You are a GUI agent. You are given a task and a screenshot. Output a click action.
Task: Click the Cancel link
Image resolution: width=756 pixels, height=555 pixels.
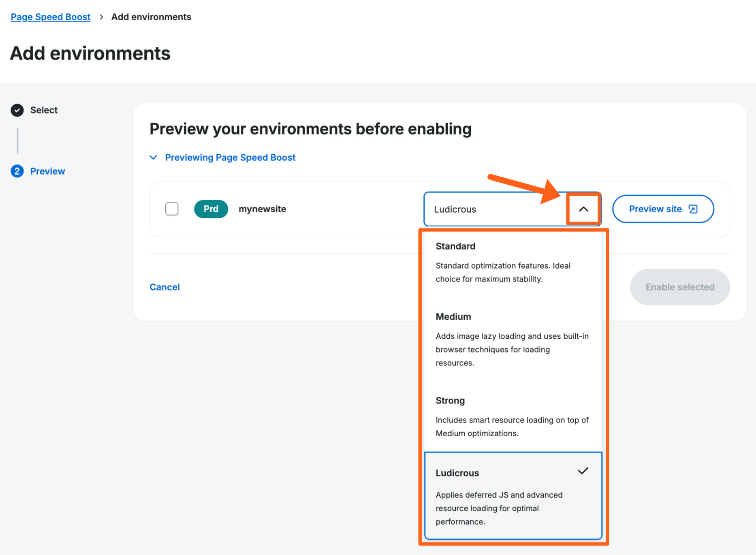click(x=164, y=287)
